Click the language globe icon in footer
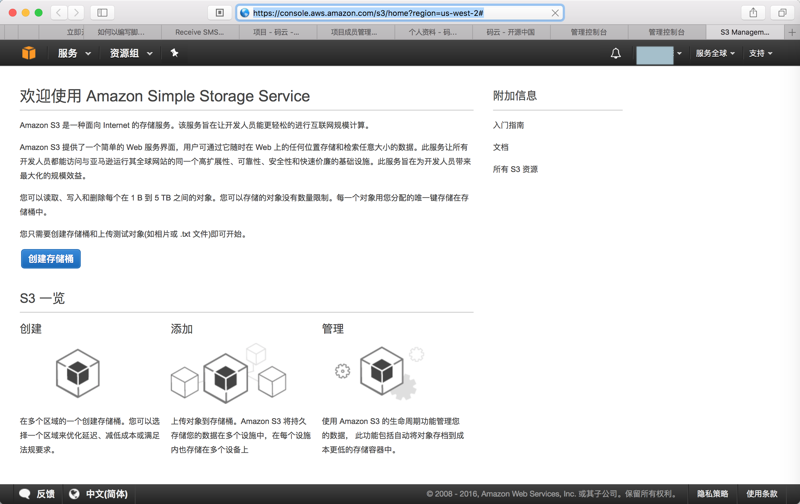 pyautogui.click(x=74, y=494)
